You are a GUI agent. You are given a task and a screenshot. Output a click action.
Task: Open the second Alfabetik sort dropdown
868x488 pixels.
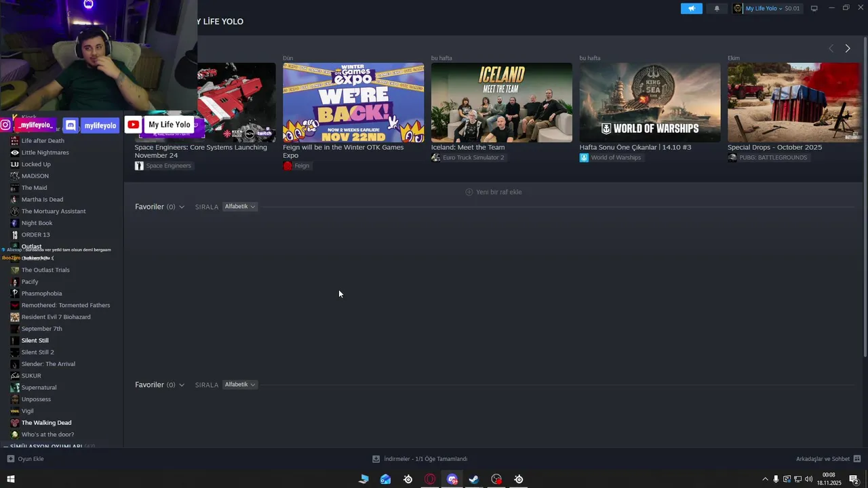point(240,385)
